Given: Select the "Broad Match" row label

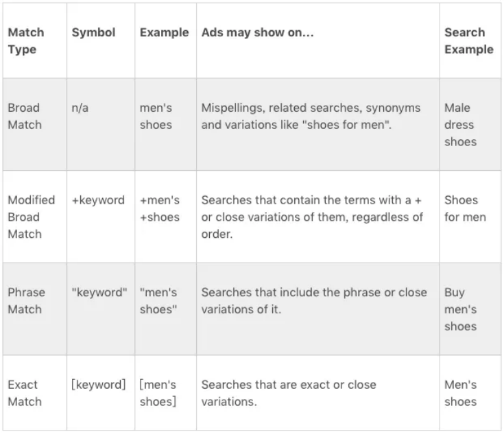Looking at the screenshot, I should [24, 117].
